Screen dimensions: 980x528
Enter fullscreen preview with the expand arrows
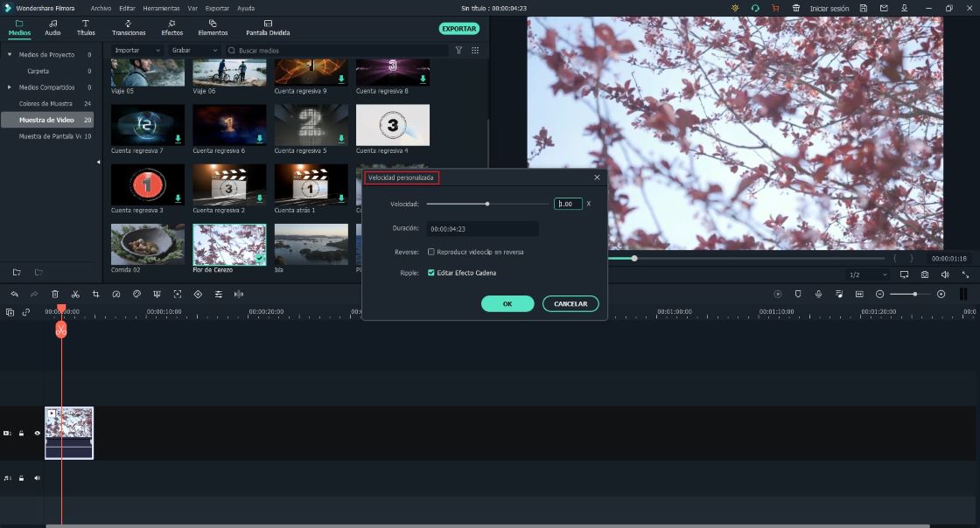[x=965, y=274]
